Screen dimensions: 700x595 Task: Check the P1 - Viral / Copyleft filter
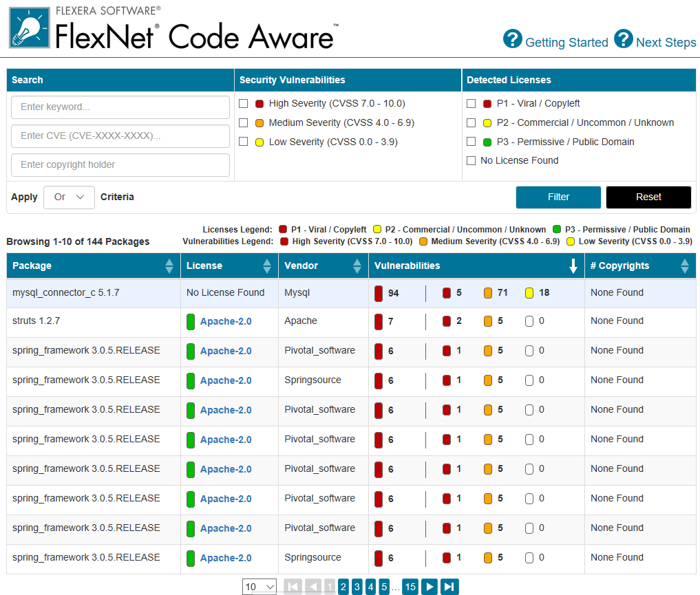471,104
